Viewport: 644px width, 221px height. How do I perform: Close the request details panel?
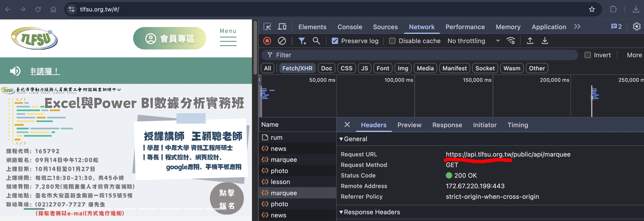(x=347, y=124)
